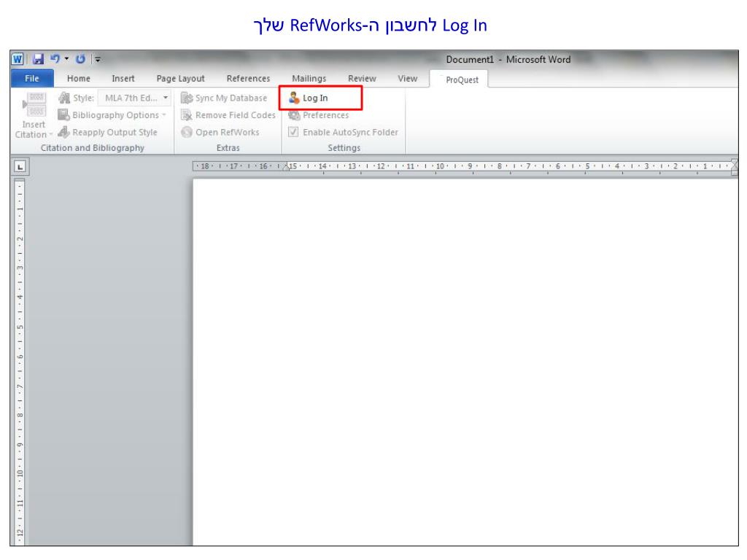Click Open RefWorks label
The height and width of the screenshot is (560, 747).
[228, 132]
